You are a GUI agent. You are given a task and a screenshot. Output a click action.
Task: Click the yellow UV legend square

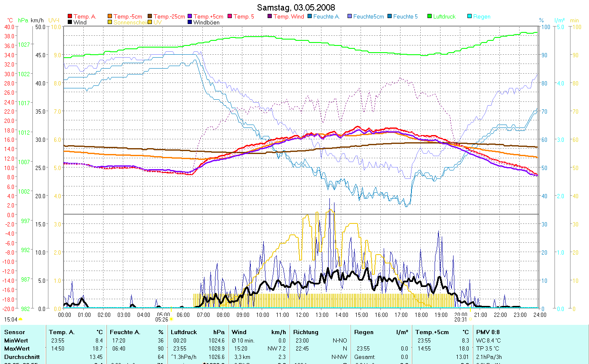(150, 22)
